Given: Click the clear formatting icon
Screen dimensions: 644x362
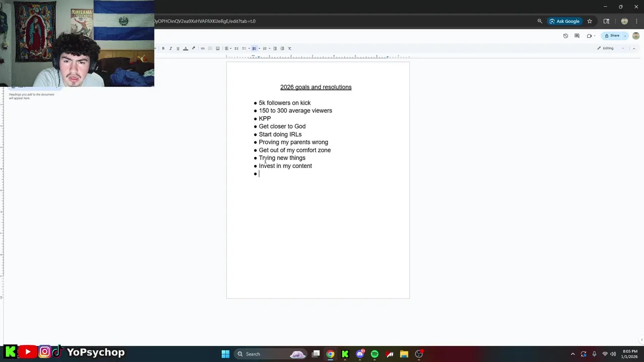Looking at the screenshot, I should (290, 48).
